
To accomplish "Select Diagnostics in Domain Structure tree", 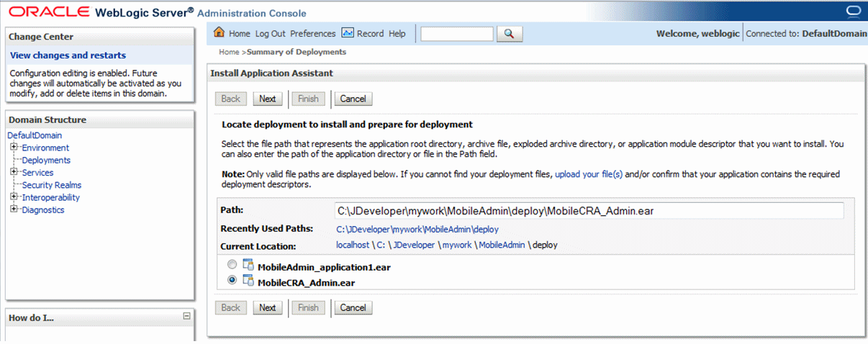I will coord(42,209).
